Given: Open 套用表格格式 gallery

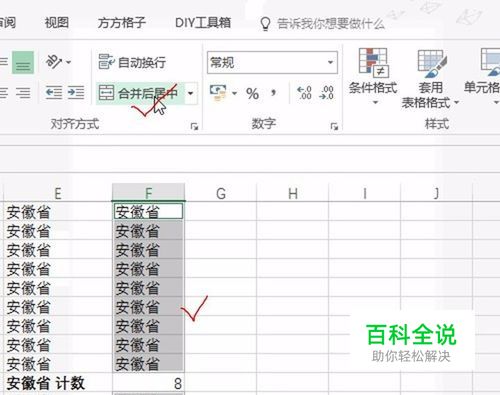Looking at the screenshot, I should [430, 79].
